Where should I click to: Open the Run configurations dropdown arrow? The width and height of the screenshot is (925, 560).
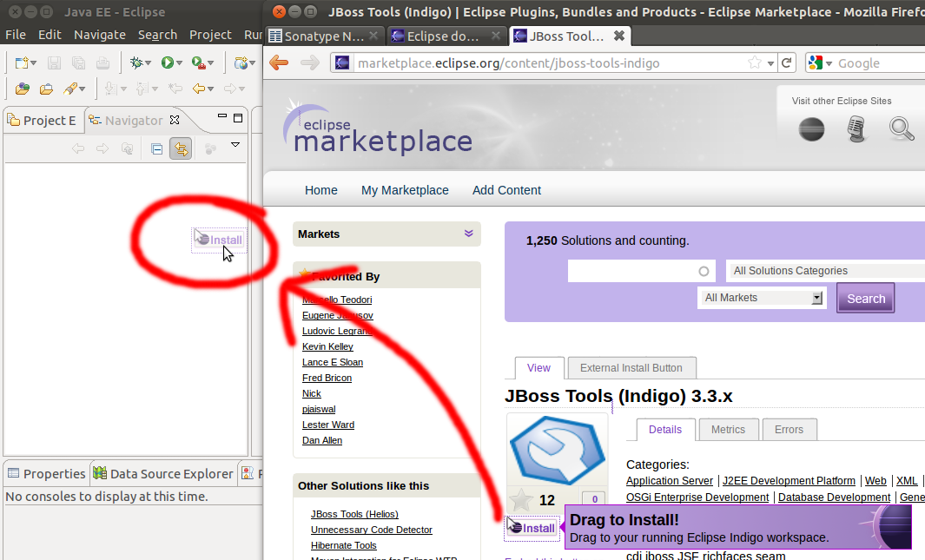pos(179,63)
